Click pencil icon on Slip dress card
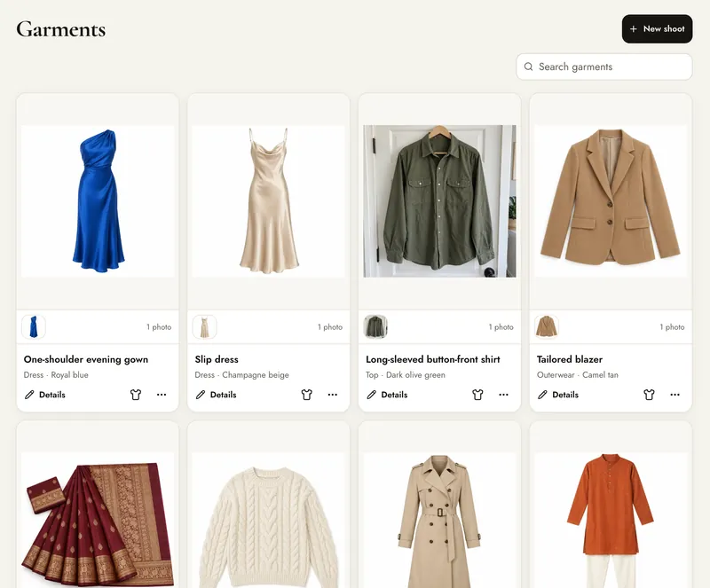This screenshot has width=710, height=588. pyautogui.click(x=201, y=395)
